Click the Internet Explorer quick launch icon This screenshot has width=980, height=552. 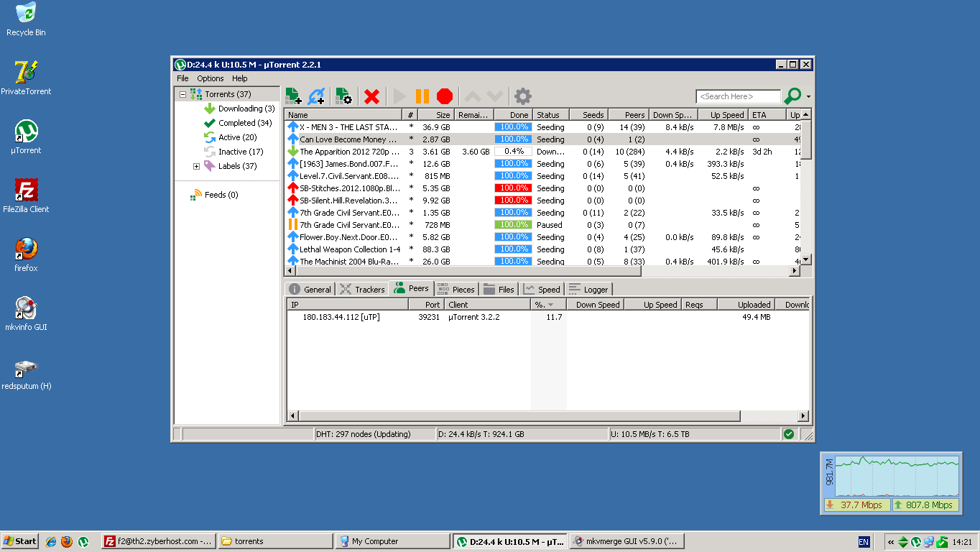pos(51,541)
